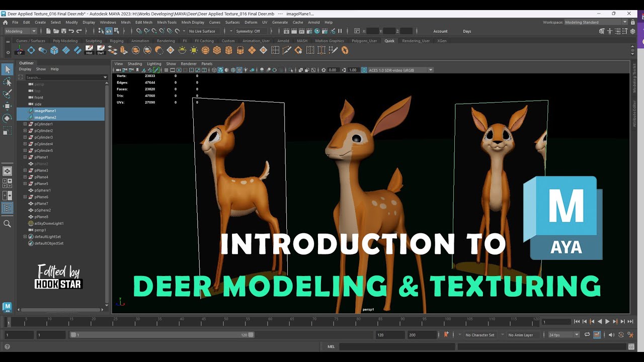Click the polygon cube shelf icon
This screenshot has height=362, width=644.
pos(54,50)
